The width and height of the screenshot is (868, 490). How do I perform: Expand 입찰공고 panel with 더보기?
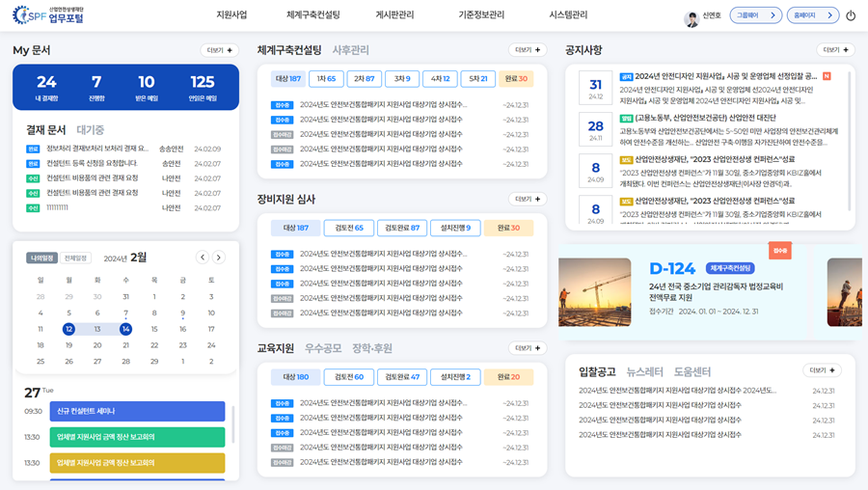pos(821,370)
